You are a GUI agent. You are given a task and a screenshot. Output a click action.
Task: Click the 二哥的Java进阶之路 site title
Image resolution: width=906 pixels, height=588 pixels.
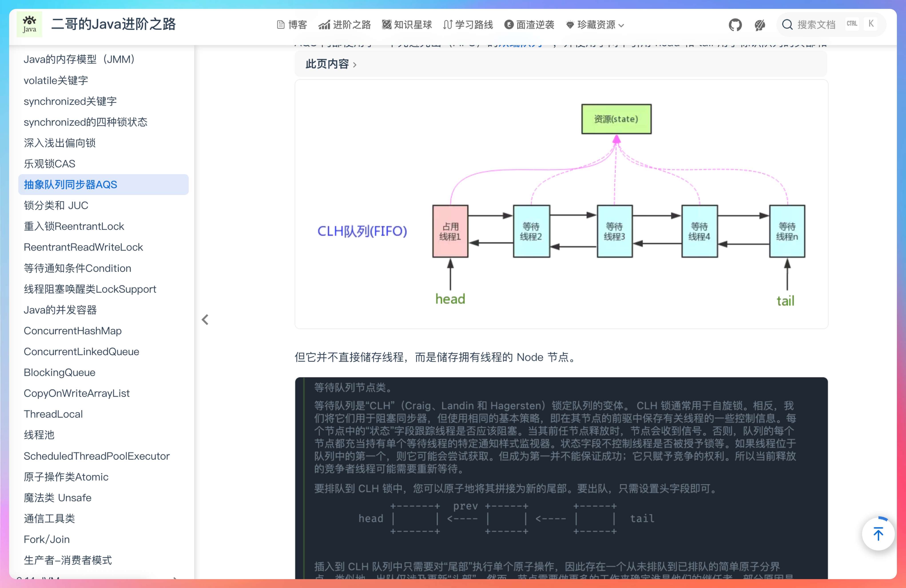coord(113,24)
